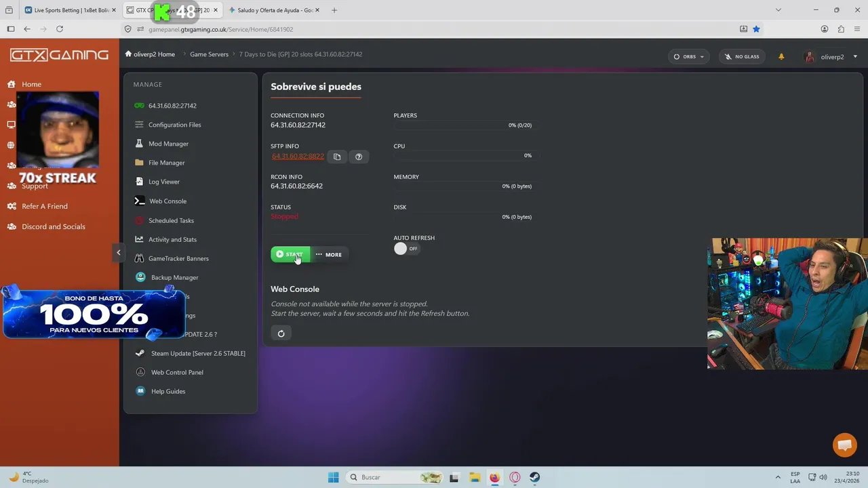The height and width of the screenshot is (488, 868).
Task: Click the Web Console terminal icon
Action: [x=139, y=201]
